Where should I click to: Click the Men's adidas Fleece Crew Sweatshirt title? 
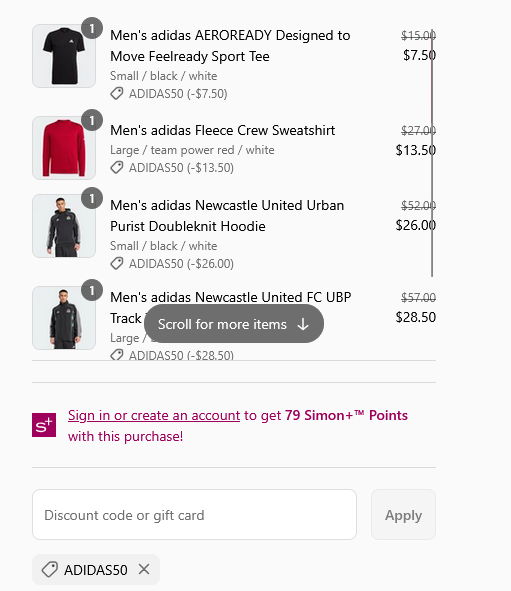click(x=222, y=130)
